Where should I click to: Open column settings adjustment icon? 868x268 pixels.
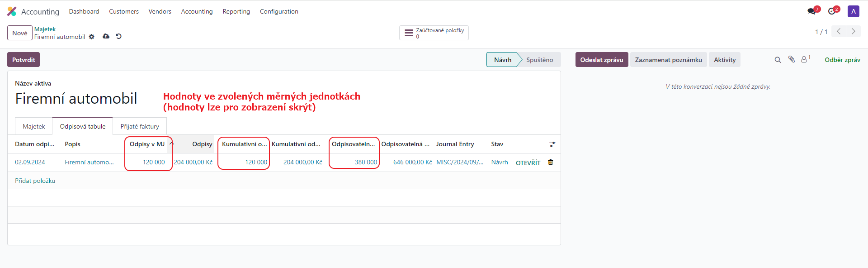click(552, 144)
